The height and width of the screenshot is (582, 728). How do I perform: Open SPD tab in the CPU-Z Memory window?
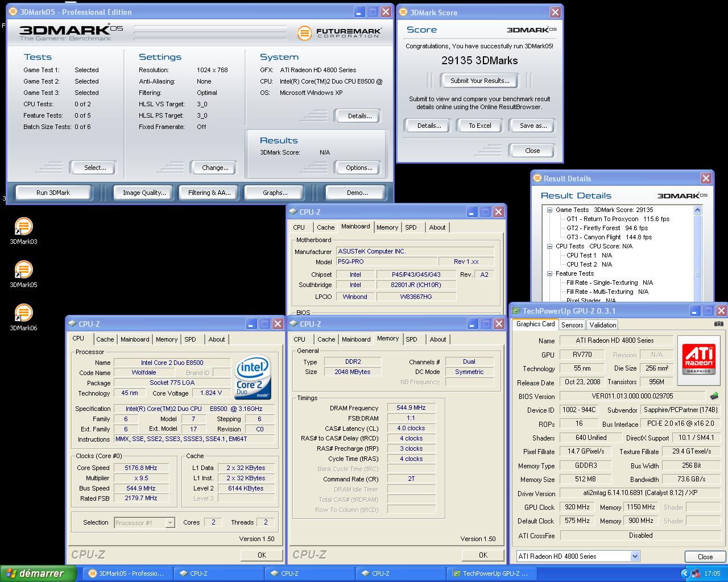pos(411,339)
